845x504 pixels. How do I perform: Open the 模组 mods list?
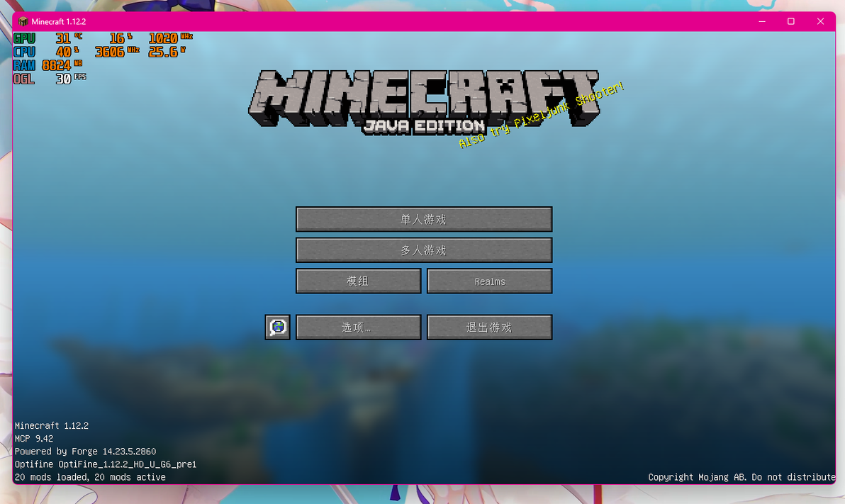click(x=359, y=281)
